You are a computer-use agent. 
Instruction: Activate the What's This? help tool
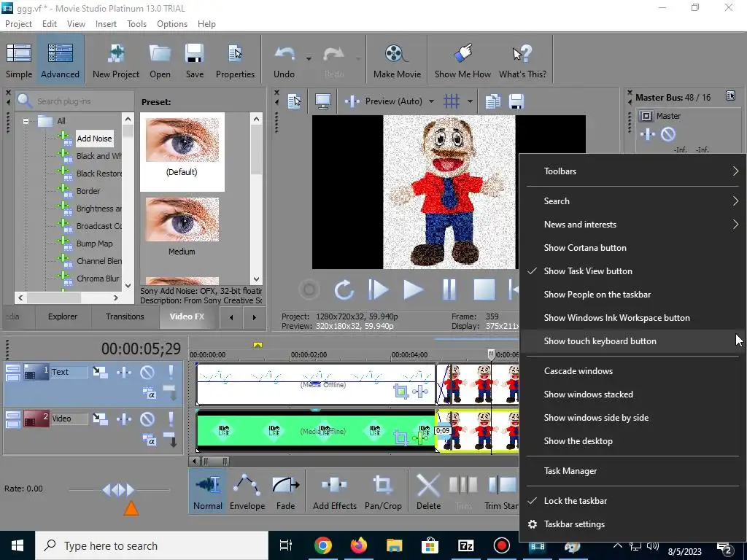[522, 61]
